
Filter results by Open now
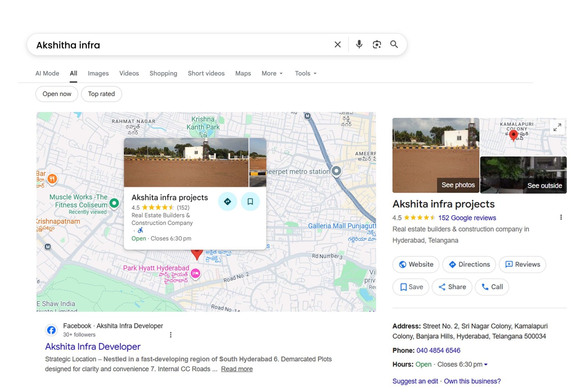point(57,94)
